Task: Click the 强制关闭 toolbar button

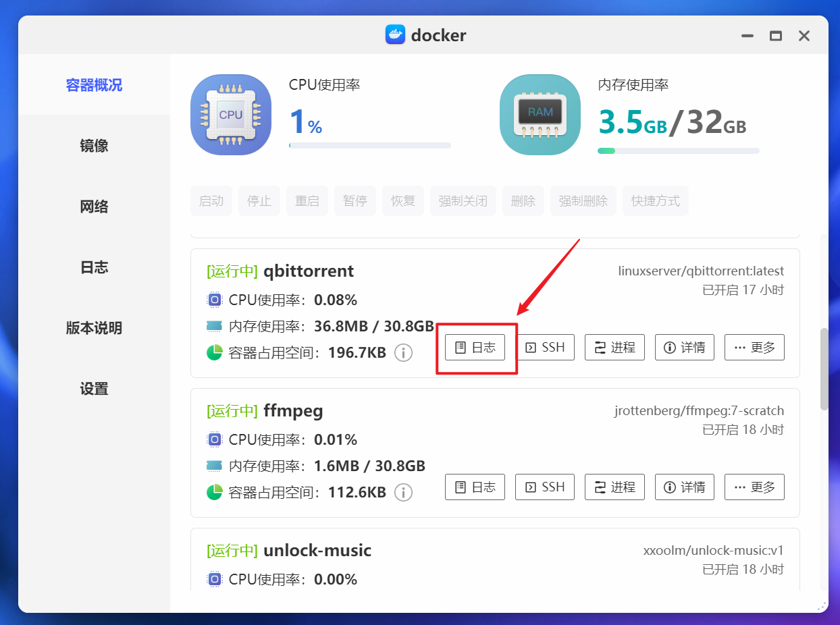Action: coord(463,201)
